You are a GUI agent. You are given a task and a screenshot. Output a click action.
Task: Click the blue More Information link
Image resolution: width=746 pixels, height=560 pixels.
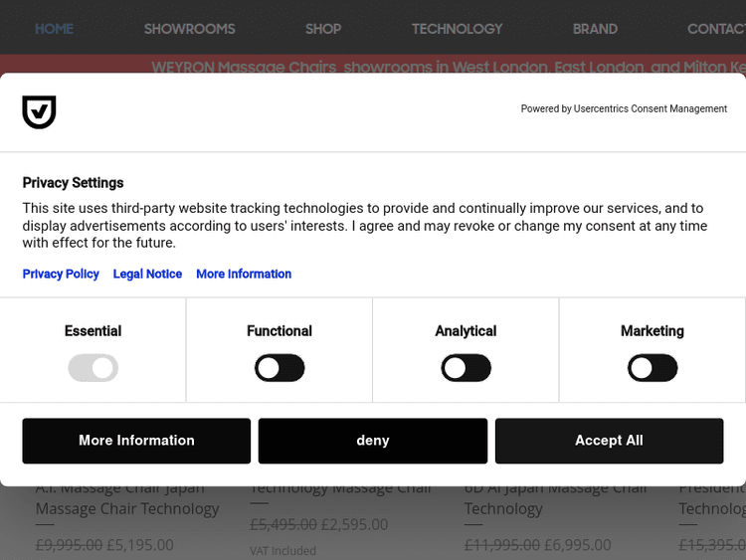pos(244,275)
